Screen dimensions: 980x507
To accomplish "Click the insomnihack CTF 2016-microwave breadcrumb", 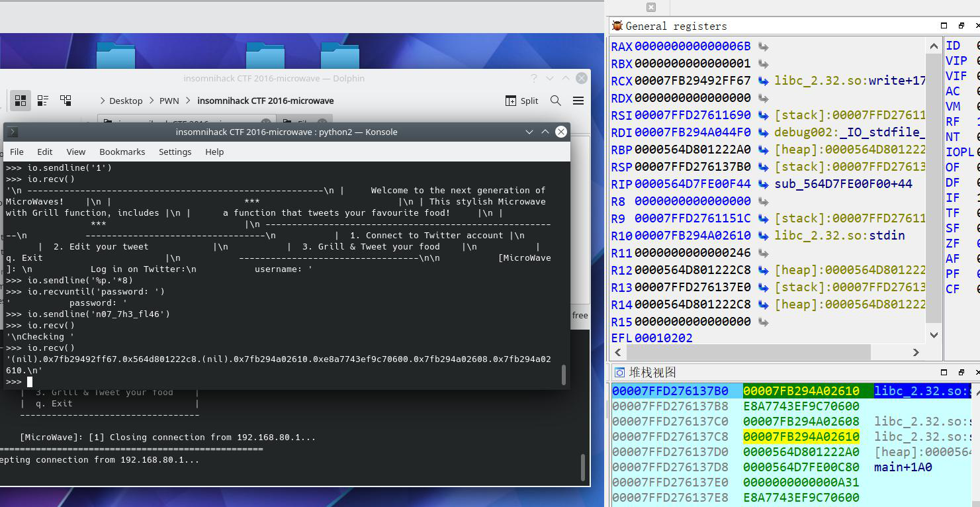I will (265, 101).
